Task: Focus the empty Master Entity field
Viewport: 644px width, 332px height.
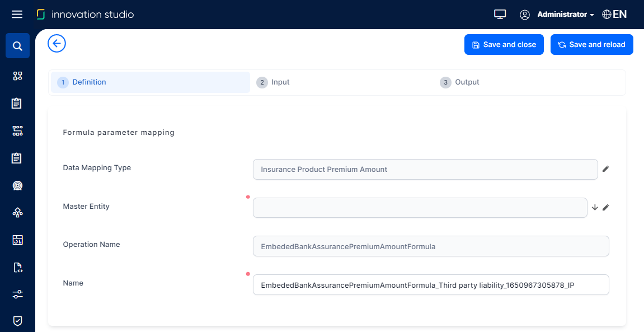Action: click(x=420, y=208)
